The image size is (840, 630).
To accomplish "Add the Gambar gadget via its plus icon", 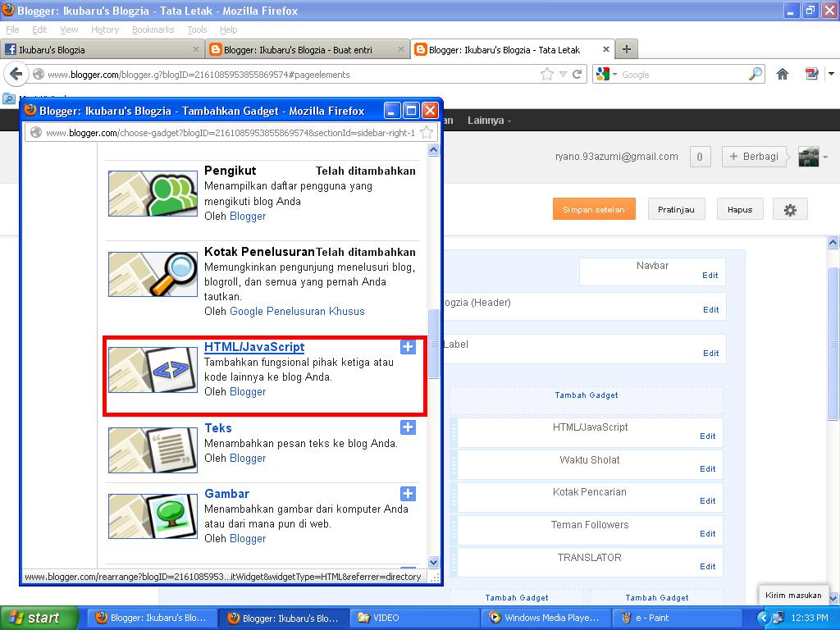I will pos(408,494).
